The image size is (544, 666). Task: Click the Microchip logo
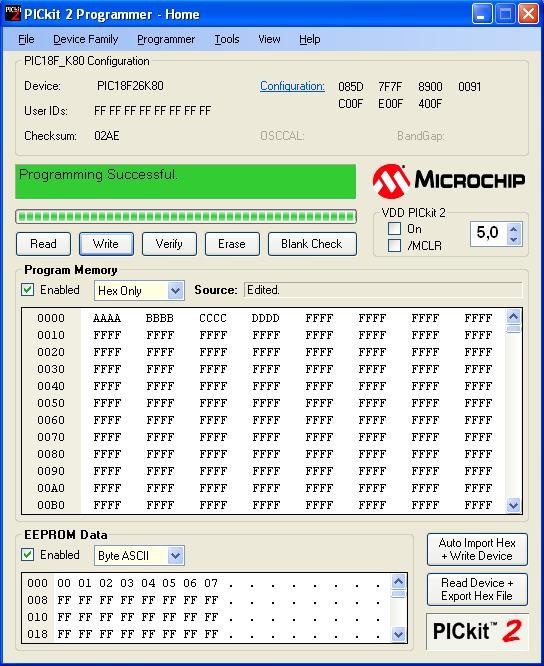[448, 181]
